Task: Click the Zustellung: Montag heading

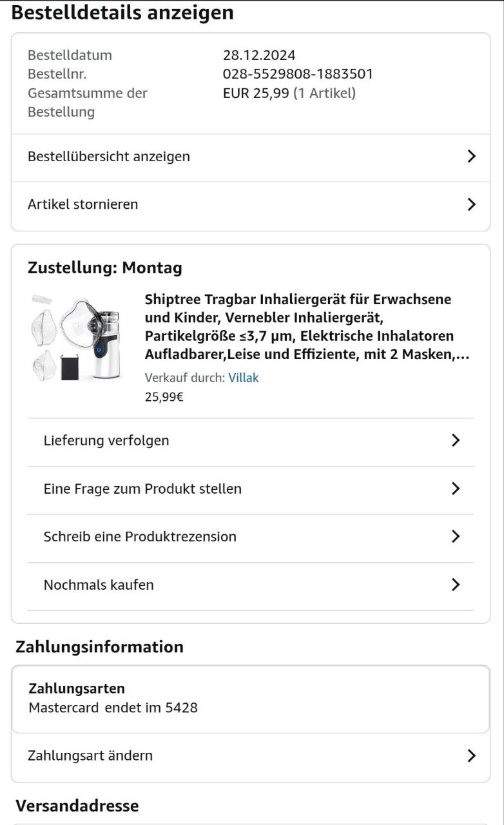Action: [x=105, y=268]
